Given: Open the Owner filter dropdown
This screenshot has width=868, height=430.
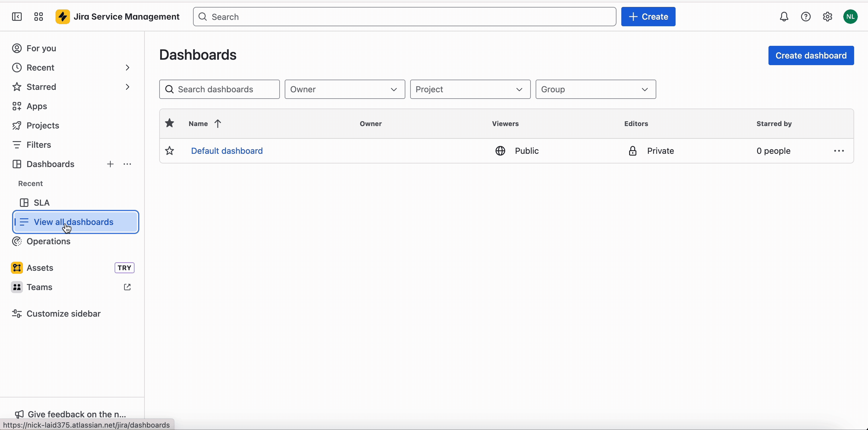Looking at the screenshot, I should pos(345,89).
